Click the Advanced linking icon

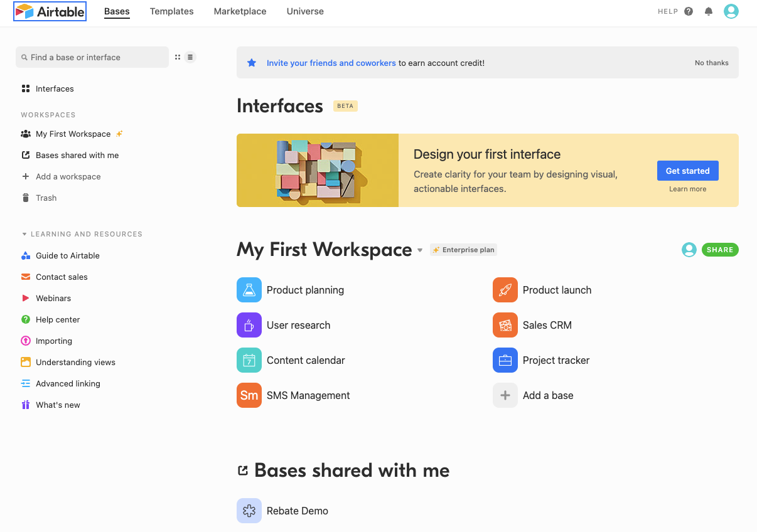click(26, 383)
